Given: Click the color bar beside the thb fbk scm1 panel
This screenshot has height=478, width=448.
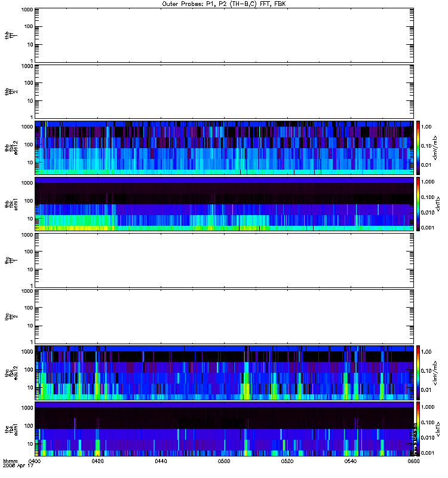Looking at the screenshot, I should click(x=418, y=204).
